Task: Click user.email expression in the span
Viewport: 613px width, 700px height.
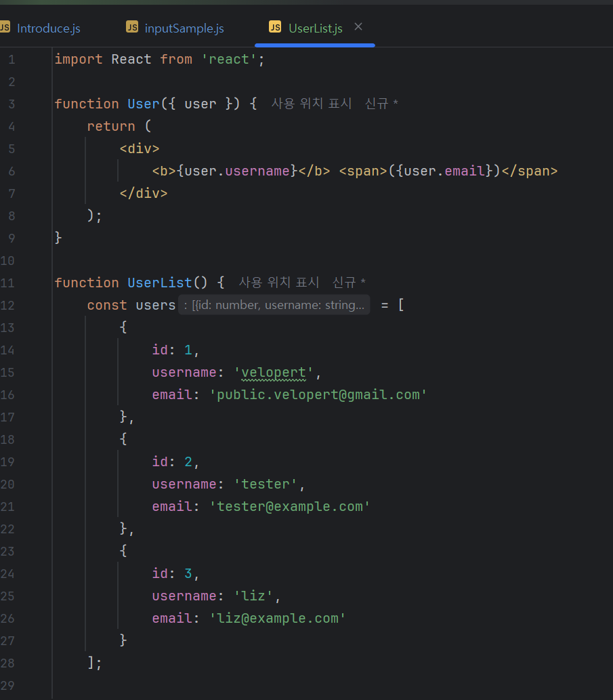Action: (444, 171)
